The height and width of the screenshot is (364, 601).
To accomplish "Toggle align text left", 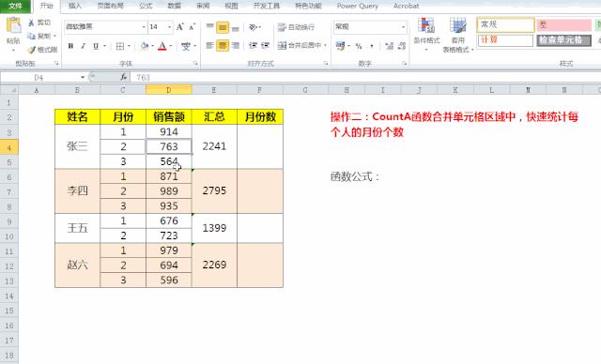I will (x=209, y=46).
